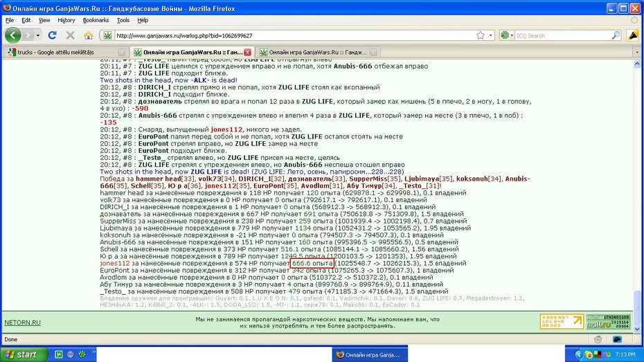Click _Testo_'s 508 HP row
Image resolution: width=644 pixels, height=362 pixels.
(274, 291)
